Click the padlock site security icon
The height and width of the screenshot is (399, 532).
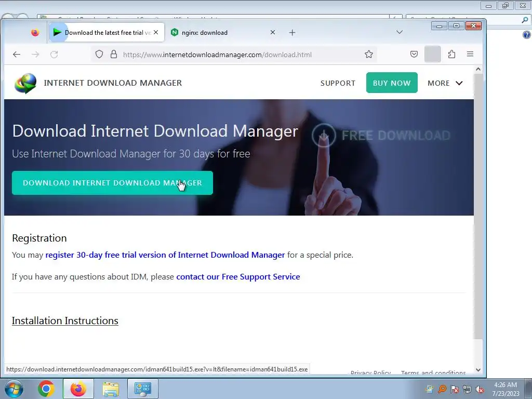(x=114, y=54)
